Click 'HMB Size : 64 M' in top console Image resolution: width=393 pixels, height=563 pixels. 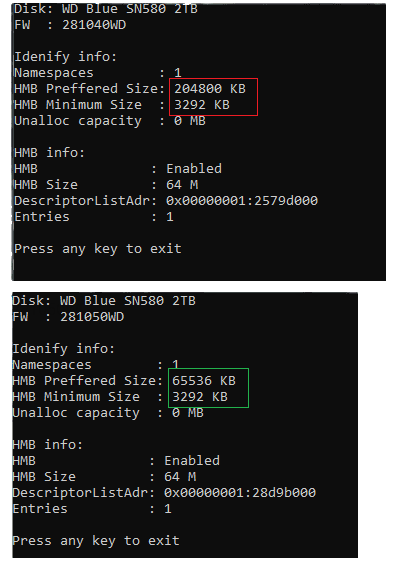[x=106, y=185]
